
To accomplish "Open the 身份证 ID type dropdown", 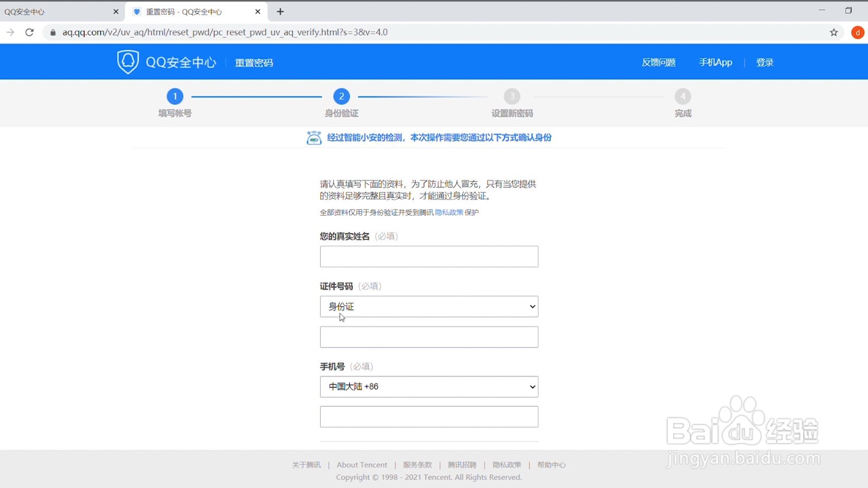I will (429, 306).
